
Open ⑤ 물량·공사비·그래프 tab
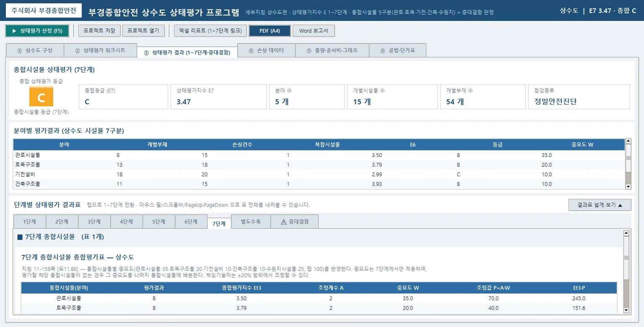tap(332, 50)
